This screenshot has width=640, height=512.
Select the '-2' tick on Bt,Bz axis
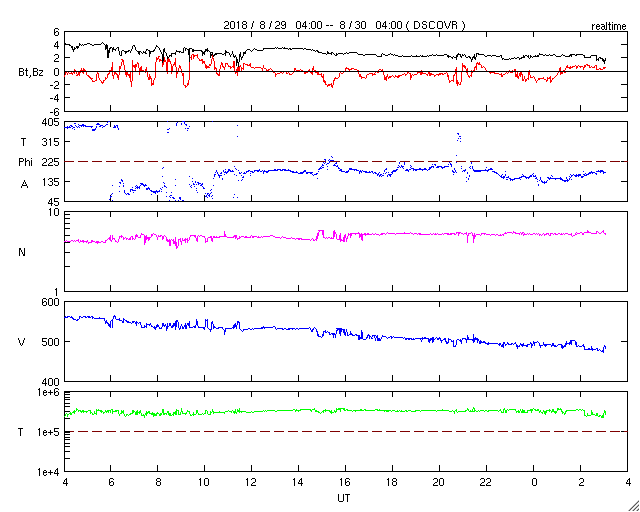point(55,85)
